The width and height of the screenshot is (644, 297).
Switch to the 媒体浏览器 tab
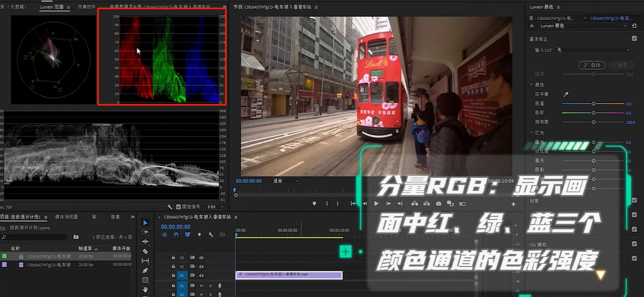point(67,217)
